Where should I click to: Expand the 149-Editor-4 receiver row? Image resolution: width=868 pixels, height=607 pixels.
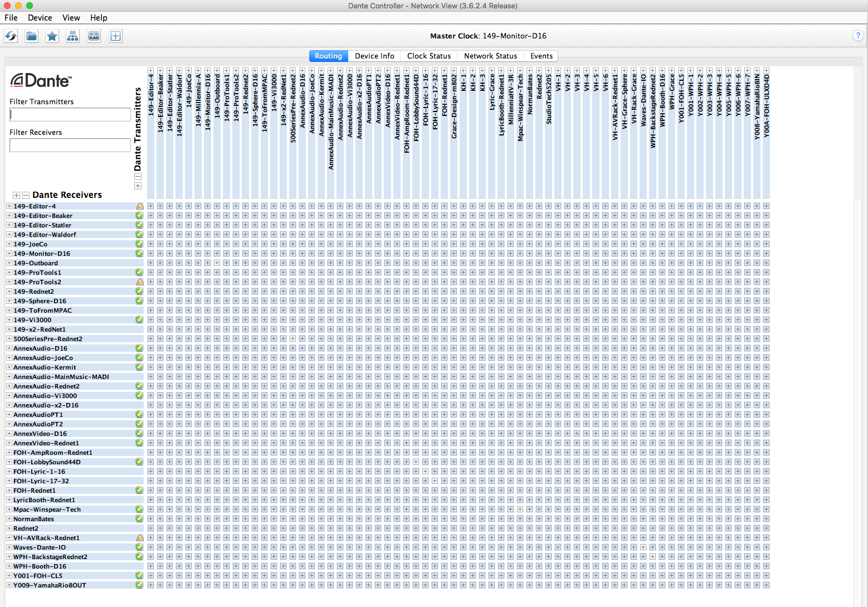click(9, 206)
